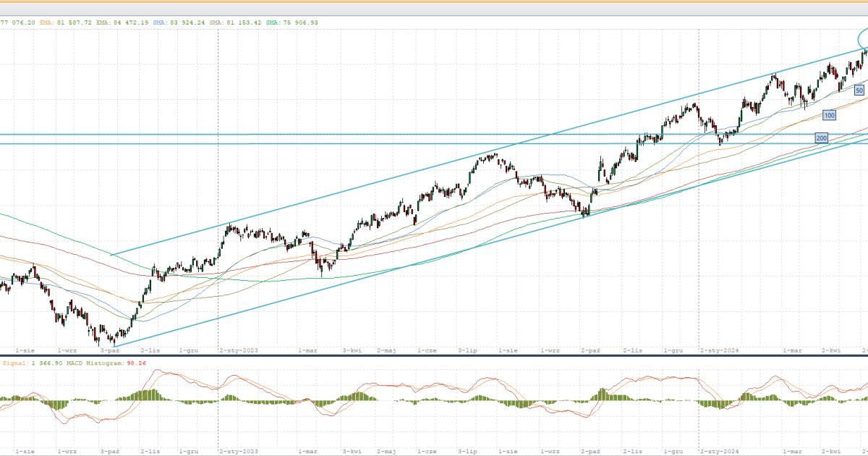
Task: Click the EMA 84 472.19 legend entry
Action: [122, 22]
